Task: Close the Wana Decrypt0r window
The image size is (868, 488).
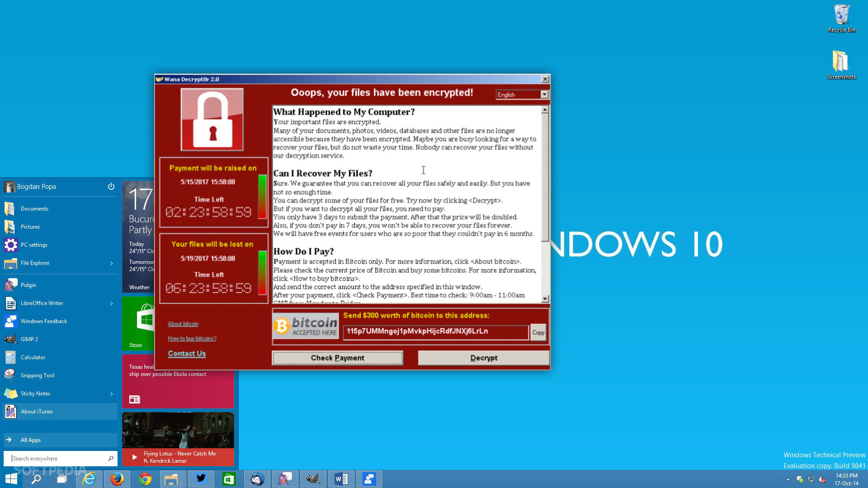Action: pos(545,79)
